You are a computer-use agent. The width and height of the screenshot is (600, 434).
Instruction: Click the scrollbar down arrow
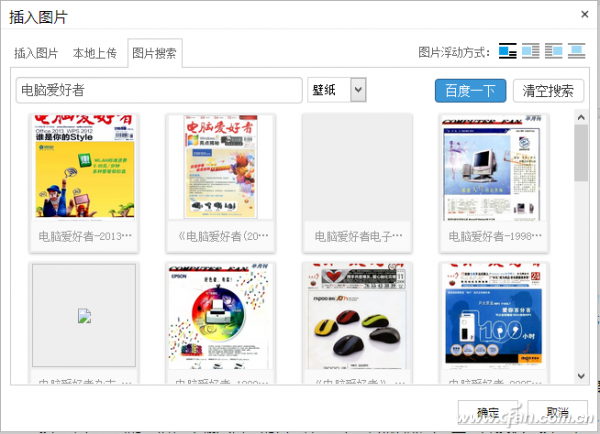[x=581, y=376]
